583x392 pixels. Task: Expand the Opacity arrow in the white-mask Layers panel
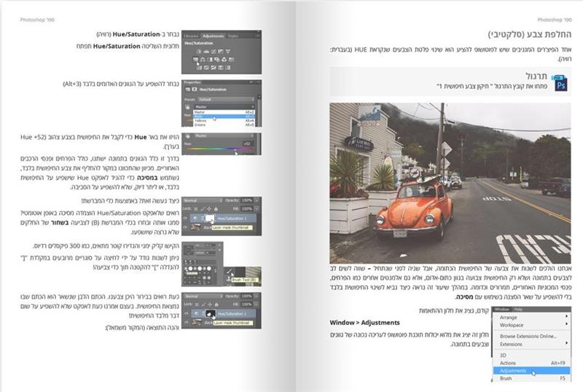257,200
